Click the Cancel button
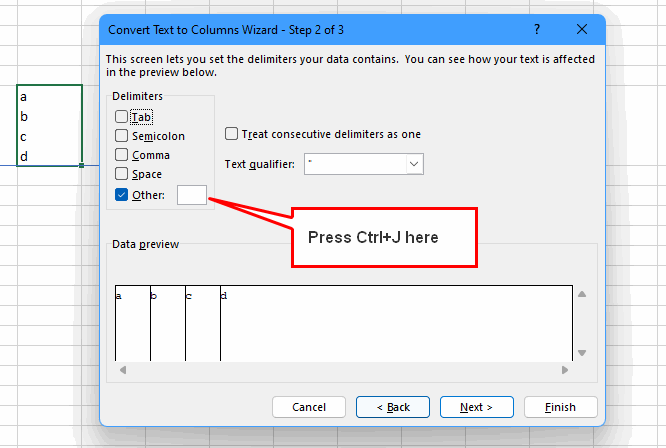Image resolution: width=666 pixels, height=448 pixels. (x=309, y=407)
